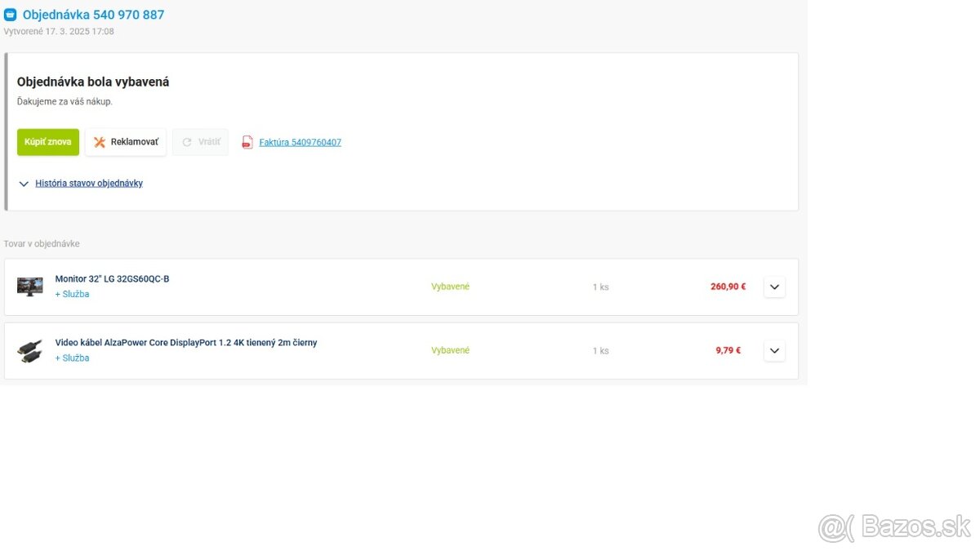Add a service under the DisplayPort cable

coord(72,358)
